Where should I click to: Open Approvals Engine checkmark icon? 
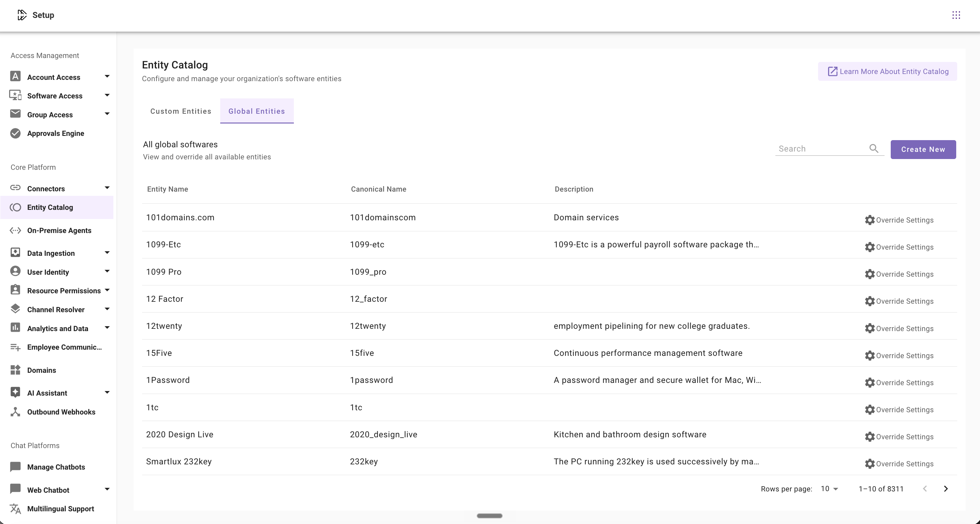[x=15, y=133]
